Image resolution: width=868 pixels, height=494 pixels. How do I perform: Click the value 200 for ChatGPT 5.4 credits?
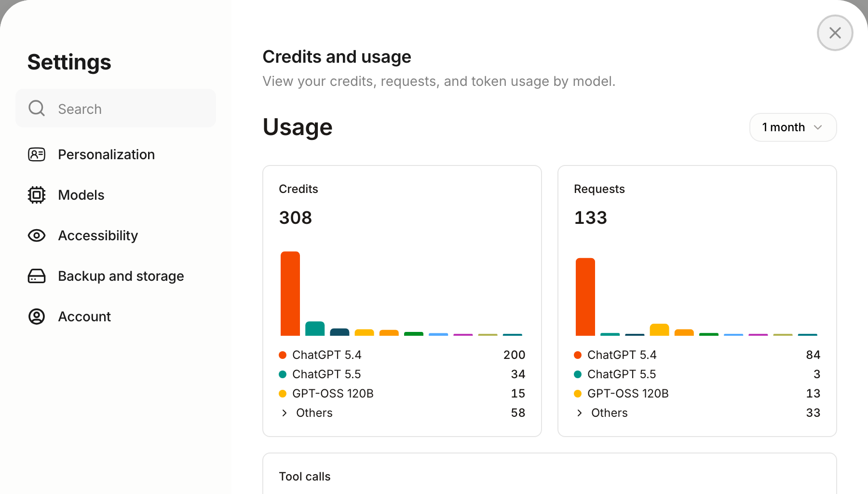(514, 355)
